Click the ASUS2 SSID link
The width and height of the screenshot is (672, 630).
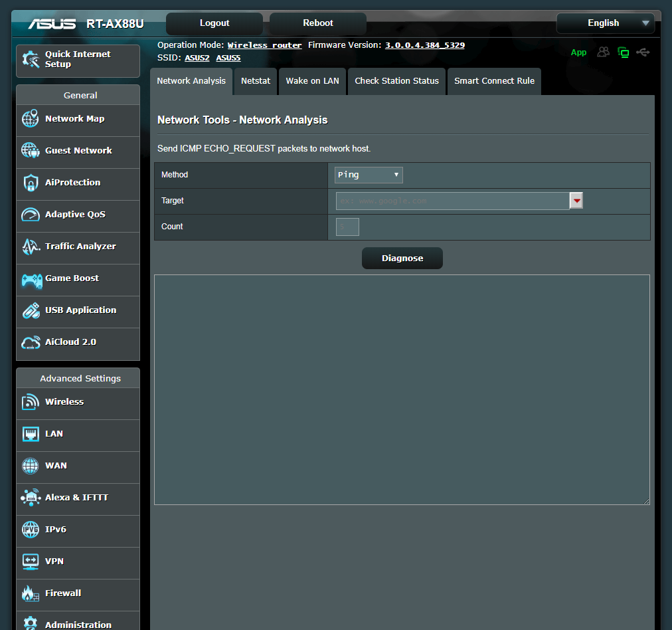click(x=197, y=58)
